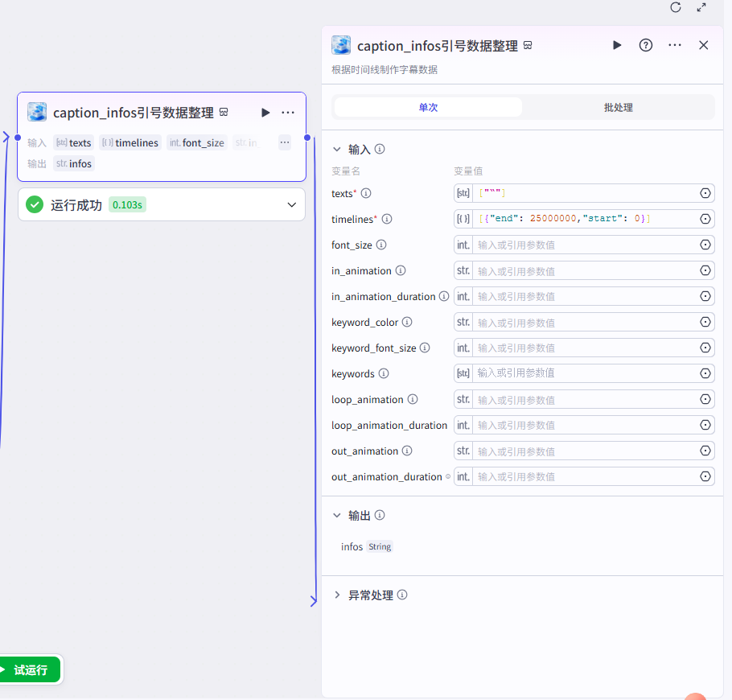Collapse the 输出 output section
The image size is (732, 700).
point(337,515)
